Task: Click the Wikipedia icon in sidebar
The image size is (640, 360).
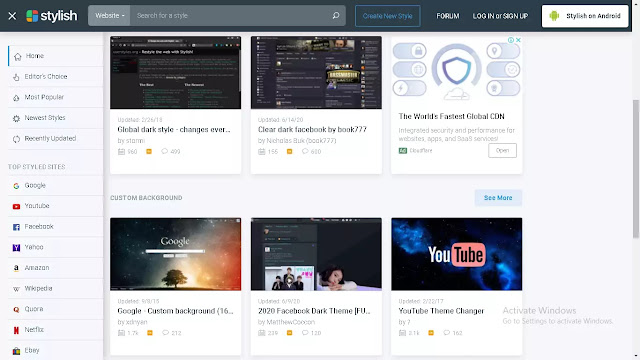Action: 16,289
